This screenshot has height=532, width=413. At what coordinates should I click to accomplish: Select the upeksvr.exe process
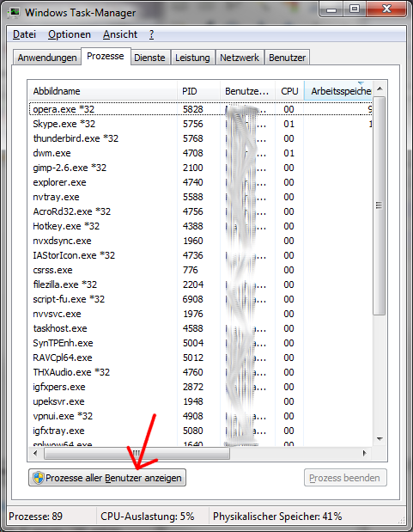click(x=200, y=401)
